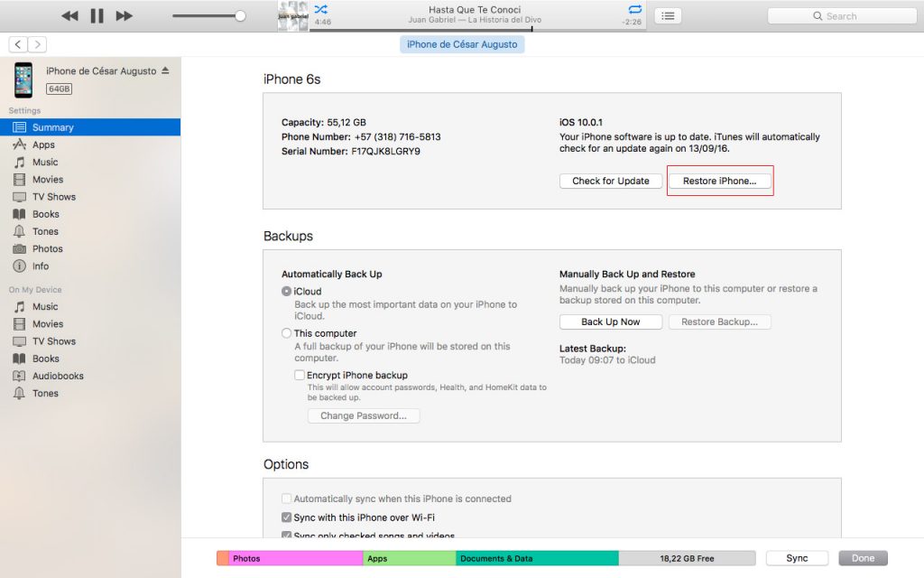Viewport: 924px width, 578px height.
Task: Click Today 09:07 to iCloud text
Action: click(x=607, y=360)
